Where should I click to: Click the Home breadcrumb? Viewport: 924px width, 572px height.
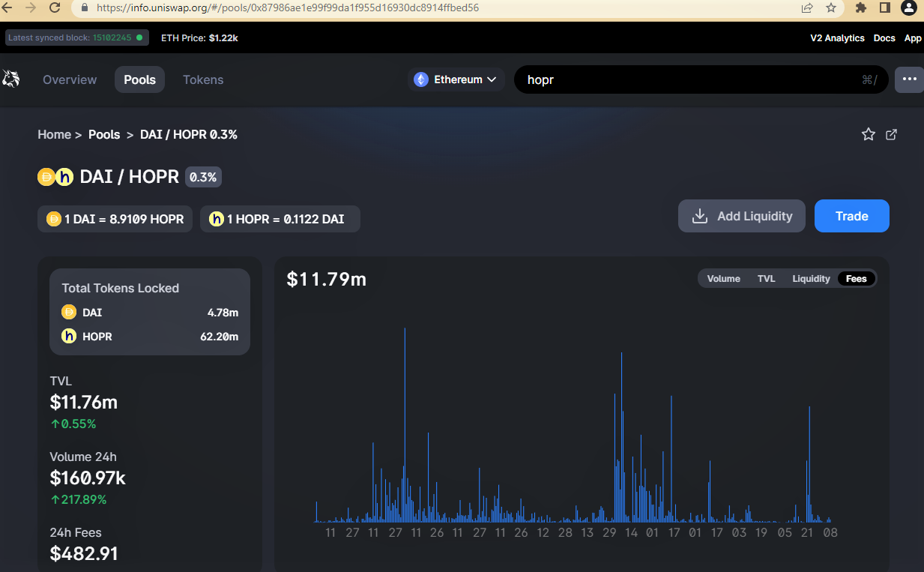[55, 135]
